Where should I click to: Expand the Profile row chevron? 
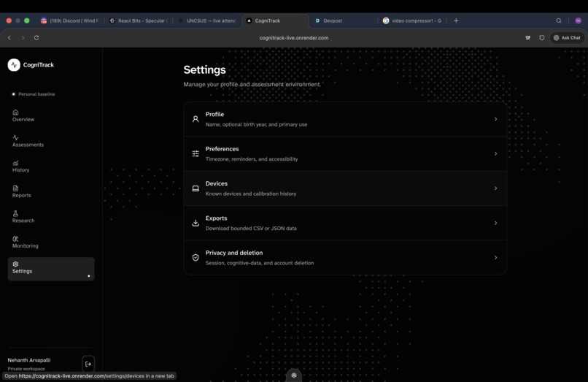(x=496, y=119)
